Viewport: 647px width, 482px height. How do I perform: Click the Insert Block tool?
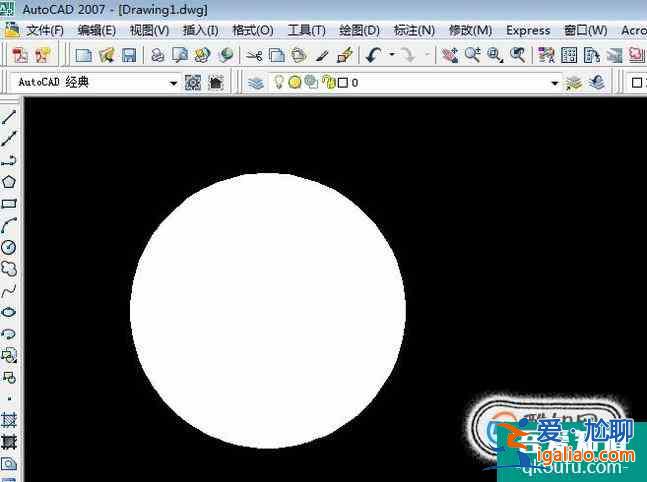coord(9,355)
